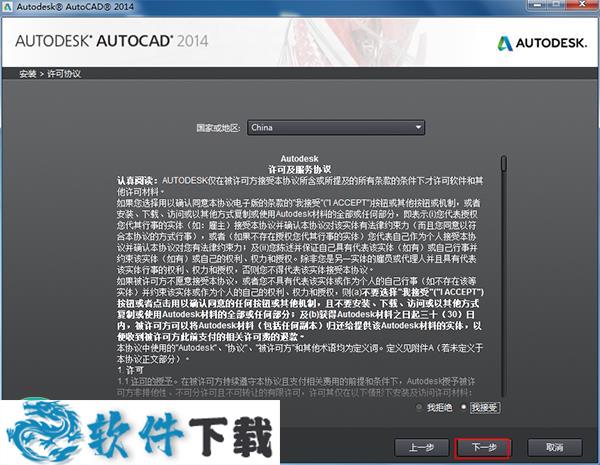Click the 上一步 (Back) button
600x465 pixels.
coord(421,447)
